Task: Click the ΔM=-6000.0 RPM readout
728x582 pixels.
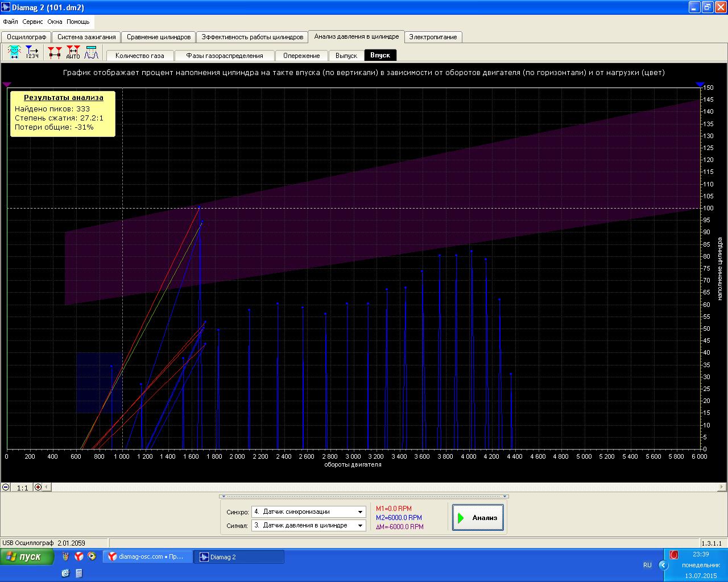Action: click(400, 527)
